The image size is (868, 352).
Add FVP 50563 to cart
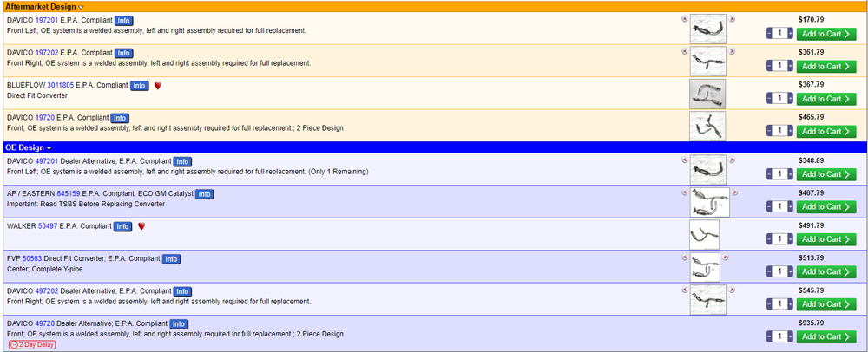826,272
